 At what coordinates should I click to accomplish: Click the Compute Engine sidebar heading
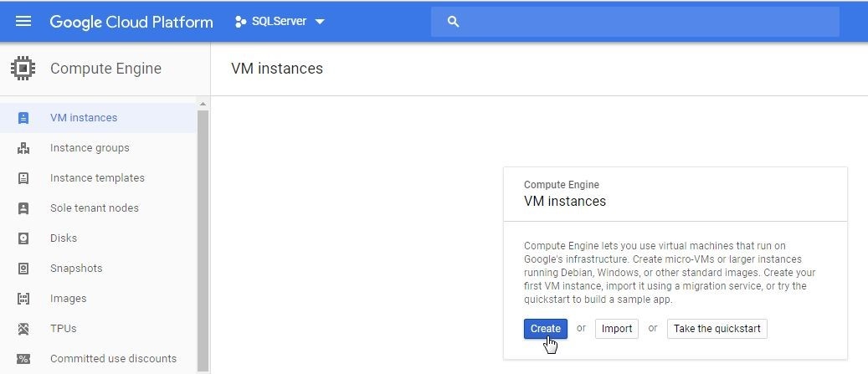point(105,69)
